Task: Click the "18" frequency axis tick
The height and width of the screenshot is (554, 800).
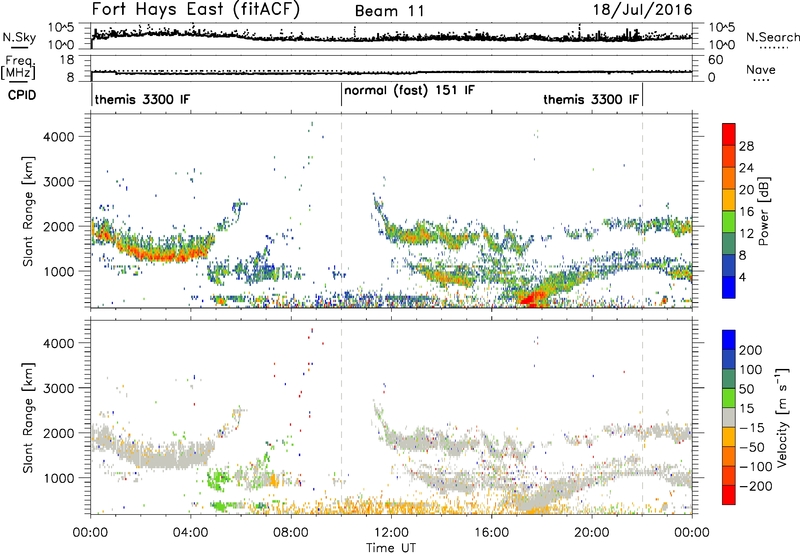Action: 67,60
